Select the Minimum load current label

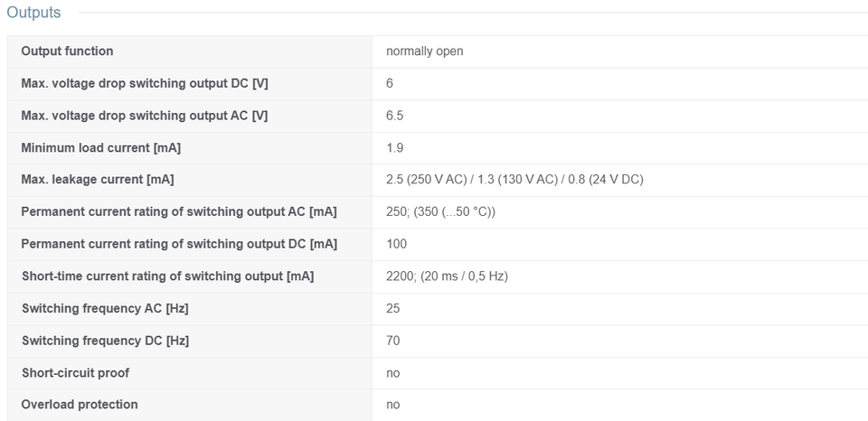point(100,147)
